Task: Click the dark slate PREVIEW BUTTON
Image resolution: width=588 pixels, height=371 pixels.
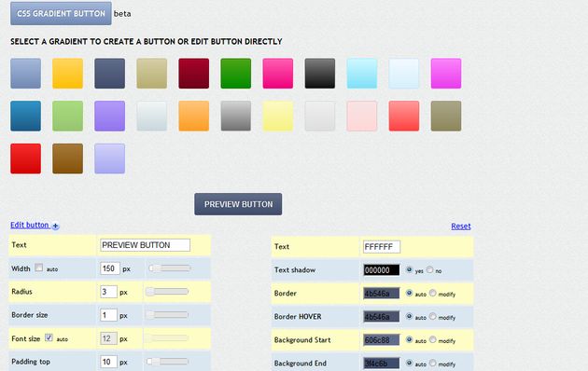Action: coord(238,204)
